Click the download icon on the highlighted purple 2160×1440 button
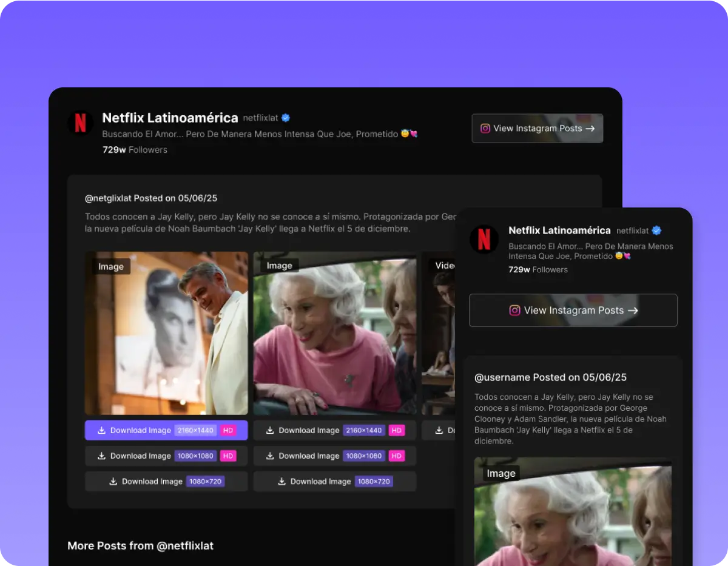 pyautogui.click(x=101, y=430)
